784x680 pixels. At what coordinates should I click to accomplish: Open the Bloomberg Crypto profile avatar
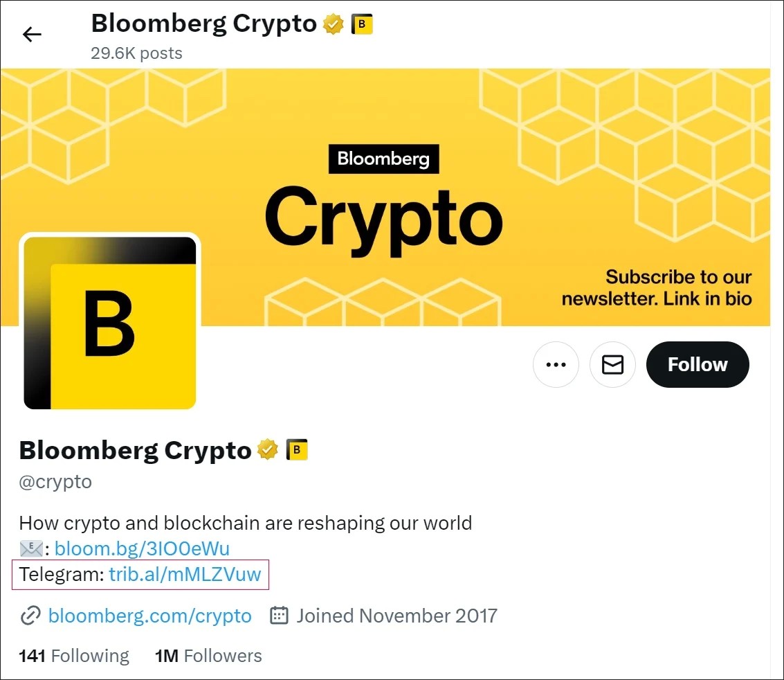click(110, 322)
